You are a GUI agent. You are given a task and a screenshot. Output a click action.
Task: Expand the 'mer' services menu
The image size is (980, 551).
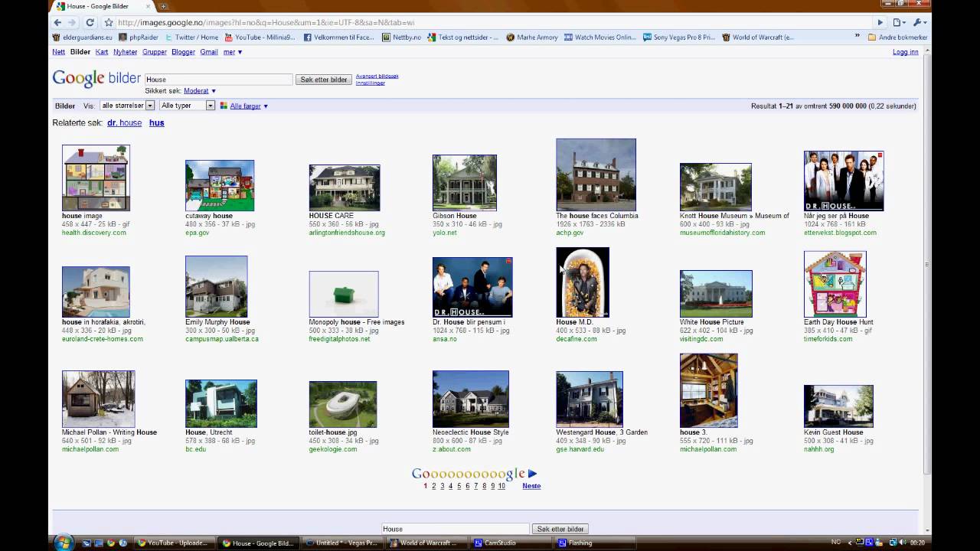tap(233, 52)
